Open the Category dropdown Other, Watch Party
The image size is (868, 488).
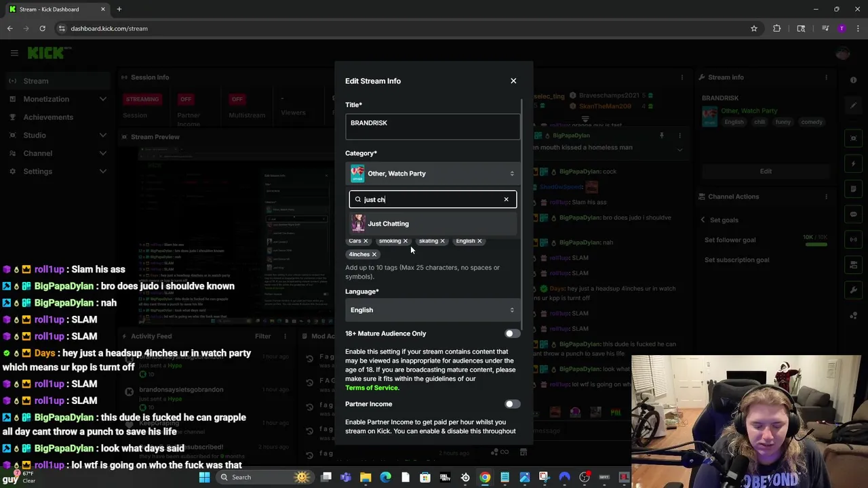tap(433, 174)
